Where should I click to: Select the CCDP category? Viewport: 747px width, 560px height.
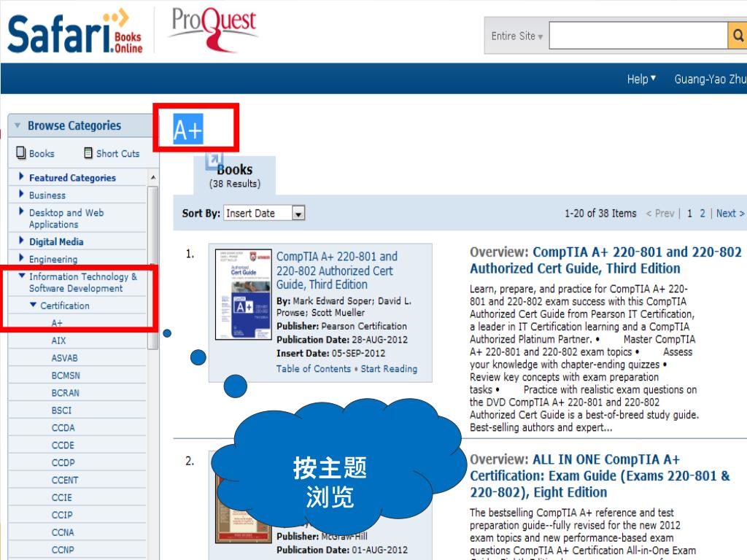[63, 463]
